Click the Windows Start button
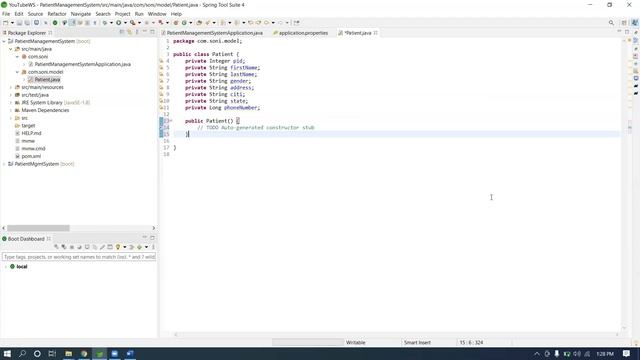The width and height of the screenshot is (640, 360). click(x=7, y=353)
